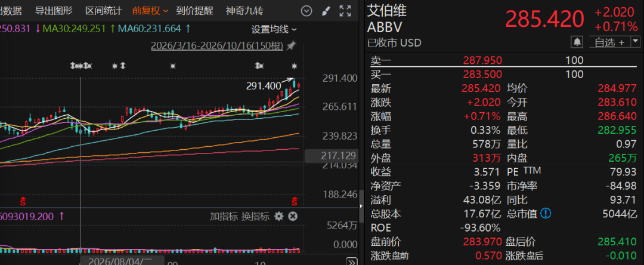The height and width of the screenshot is (265, 644).
Task: Click the 涨跌盘后 value -0.010
Action: pyautogui.click(x=621, y=255)
